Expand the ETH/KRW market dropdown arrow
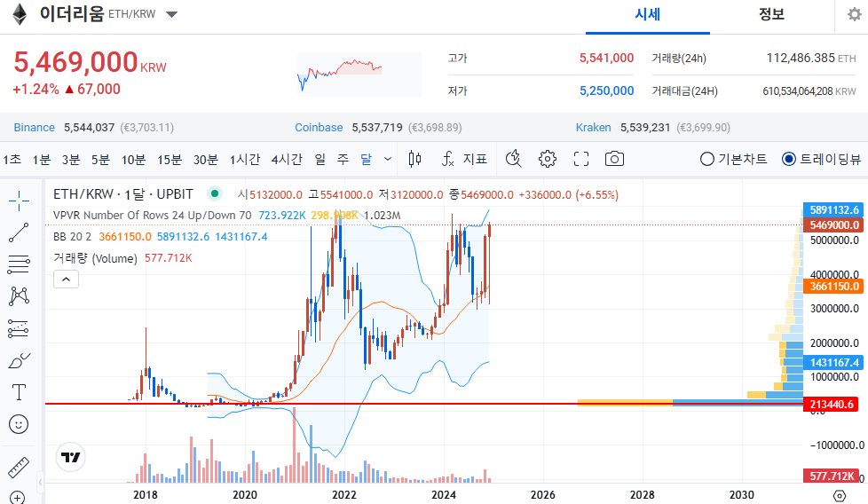Screen dimensions: 868x504 pos(172,14)
